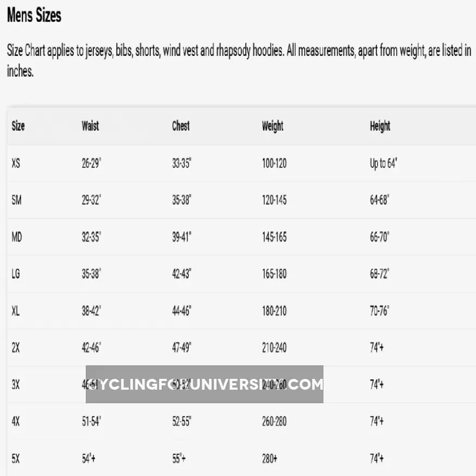Select the XS size row label
The width and height of the screenshot is (476, 476).
click(16, 163)
